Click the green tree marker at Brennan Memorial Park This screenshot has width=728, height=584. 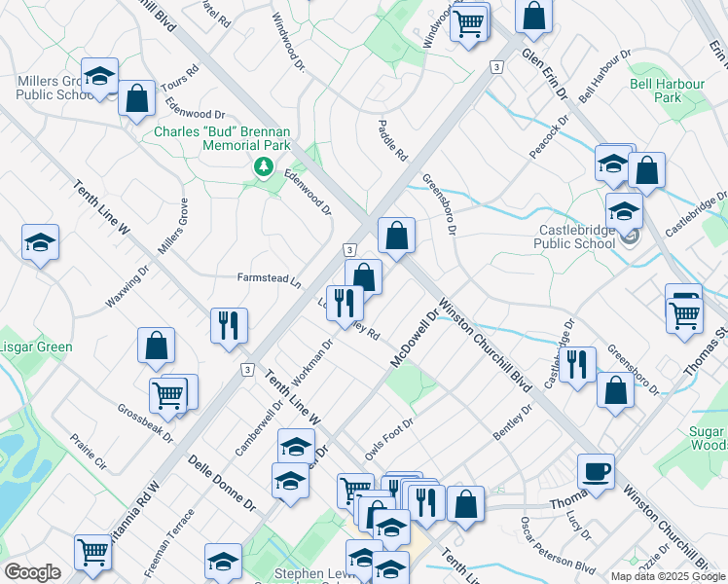pyautogui.click(x=264, y=166)
